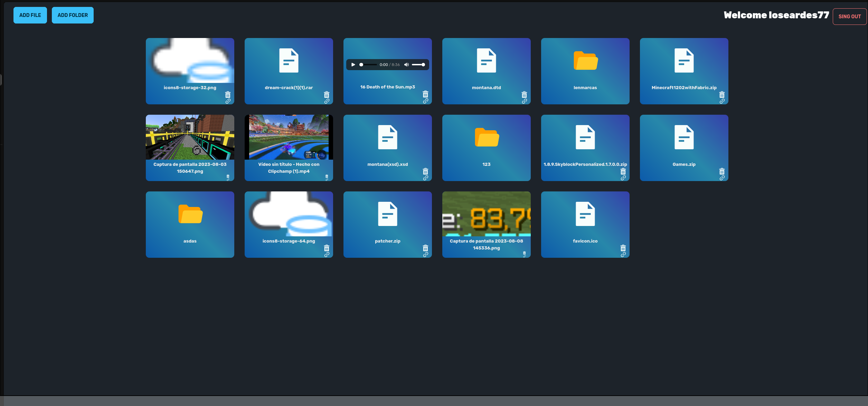Image resolution: width=868 pixels, height=406 pixels.
Task: Click the favicon.ico file name
Action: [585, 241]
